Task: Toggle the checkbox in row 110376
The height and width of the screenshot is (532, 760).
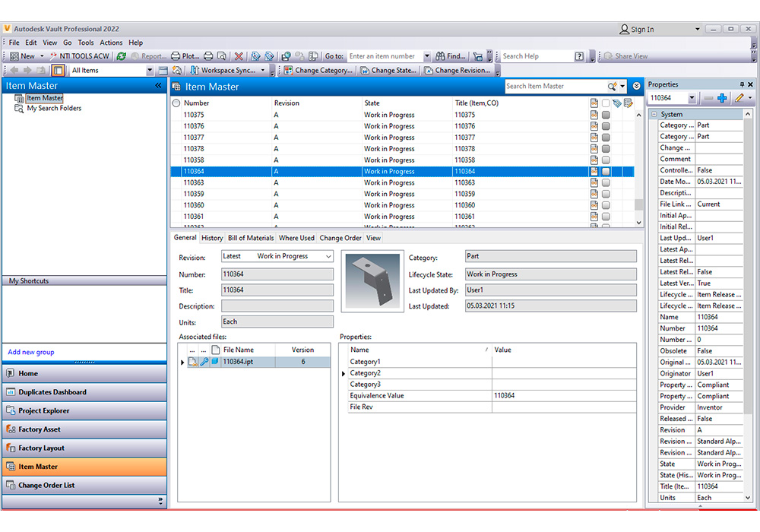Action: point(606,126)
